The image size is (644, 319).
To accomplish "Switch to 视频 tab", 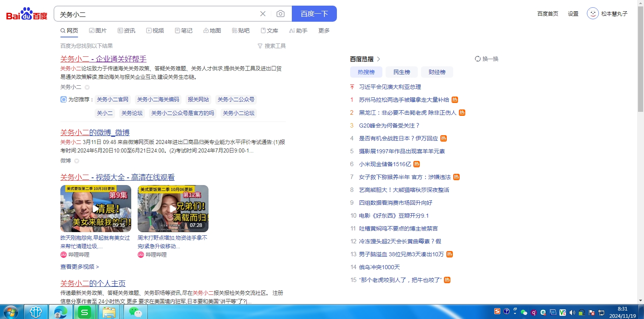I will pos(155,31).
